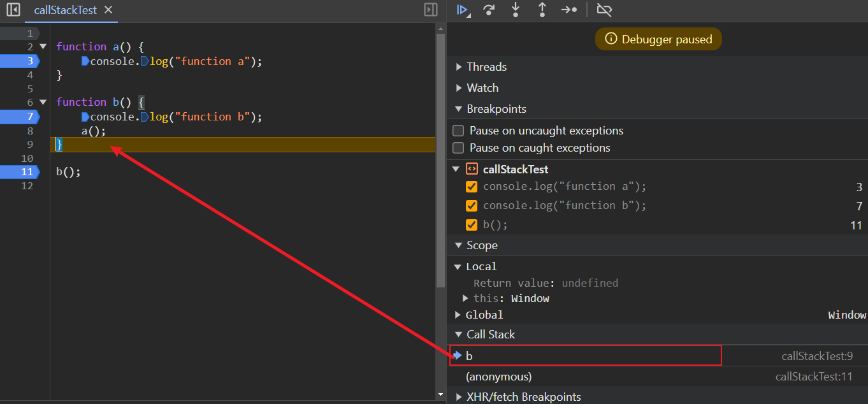Close the callStackTest tab

108,10
